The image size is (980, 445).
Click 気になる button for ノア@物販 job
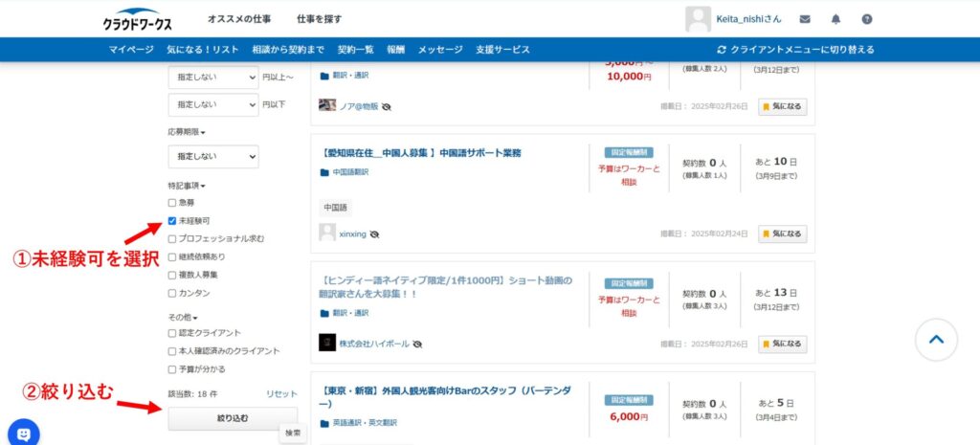(x=783, y=107)
